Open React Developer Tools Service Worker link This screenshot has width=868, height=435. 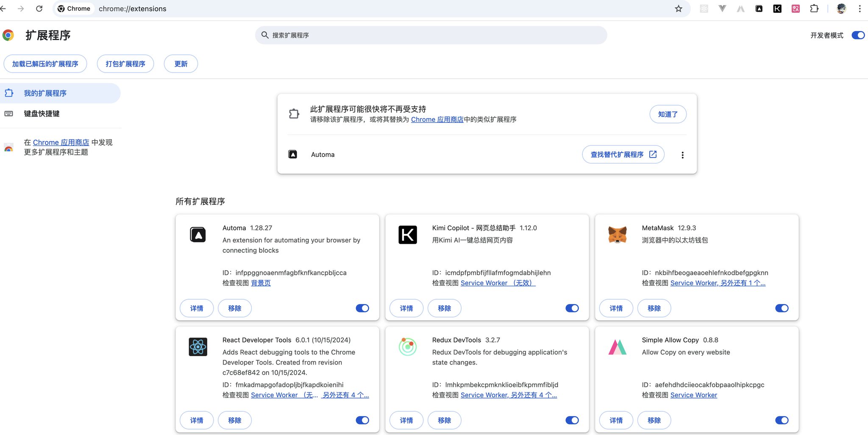point(284,395)
